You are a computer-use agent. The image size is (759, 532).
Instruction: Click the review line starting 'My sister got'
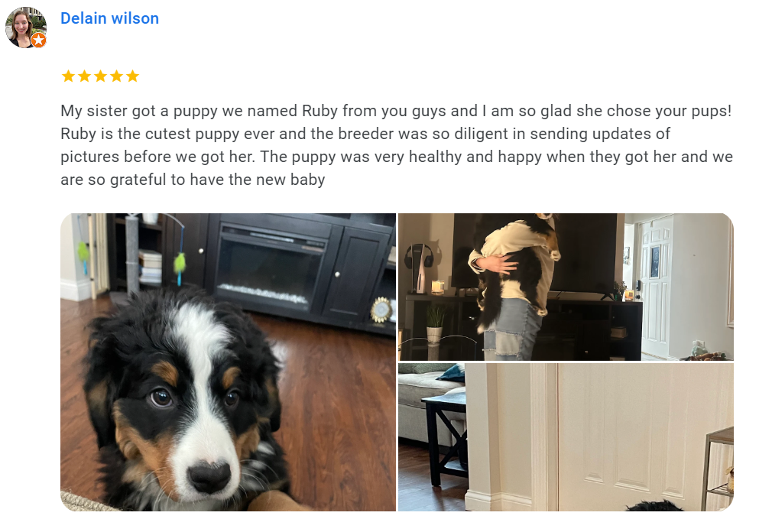[396, 111]
